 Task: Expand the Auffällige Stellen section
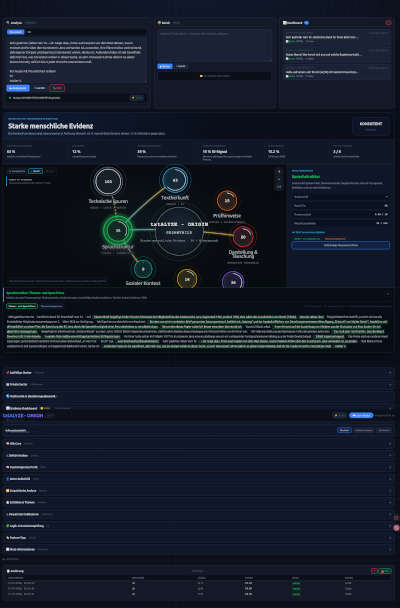(198, 372)
